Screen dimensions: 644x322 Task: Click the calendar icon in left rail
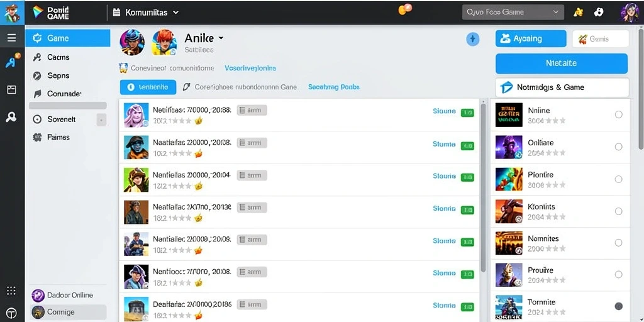(x=11, y=90)
